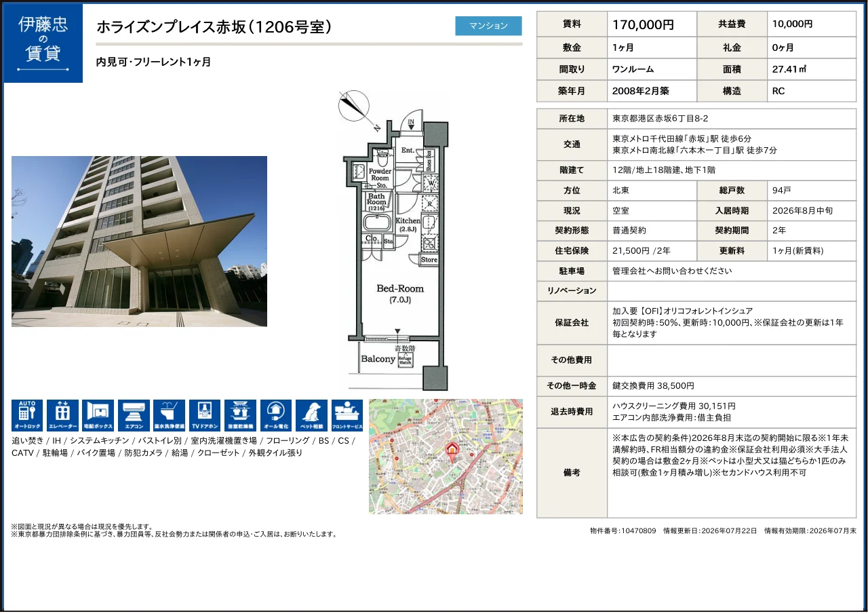Open the location map thumbnail

[446, 457]
